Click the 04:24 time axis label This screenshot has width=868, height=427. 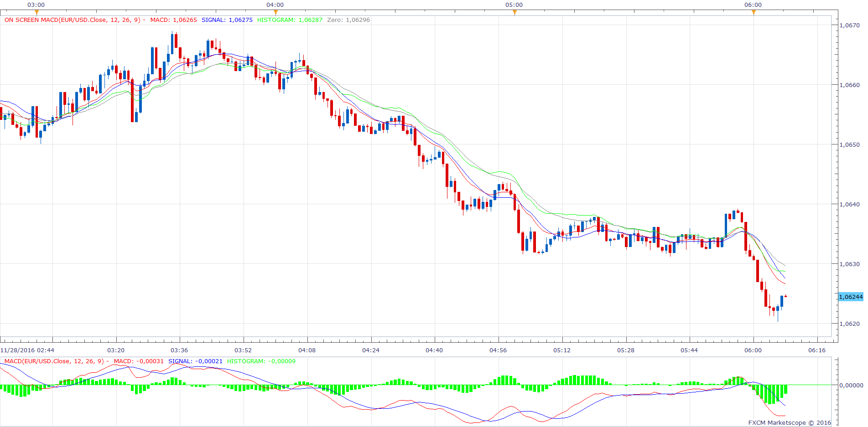(x=371, y=350)
